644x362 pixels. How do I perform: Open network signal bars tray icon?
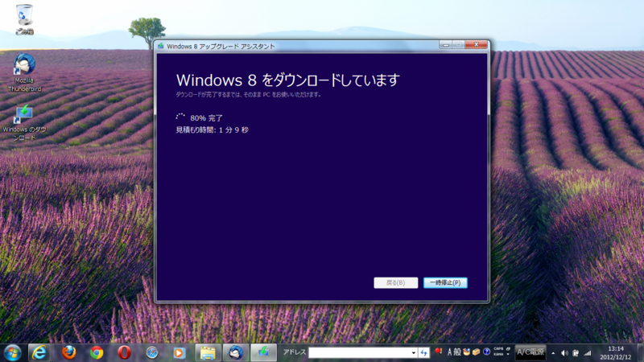(588, 353)
